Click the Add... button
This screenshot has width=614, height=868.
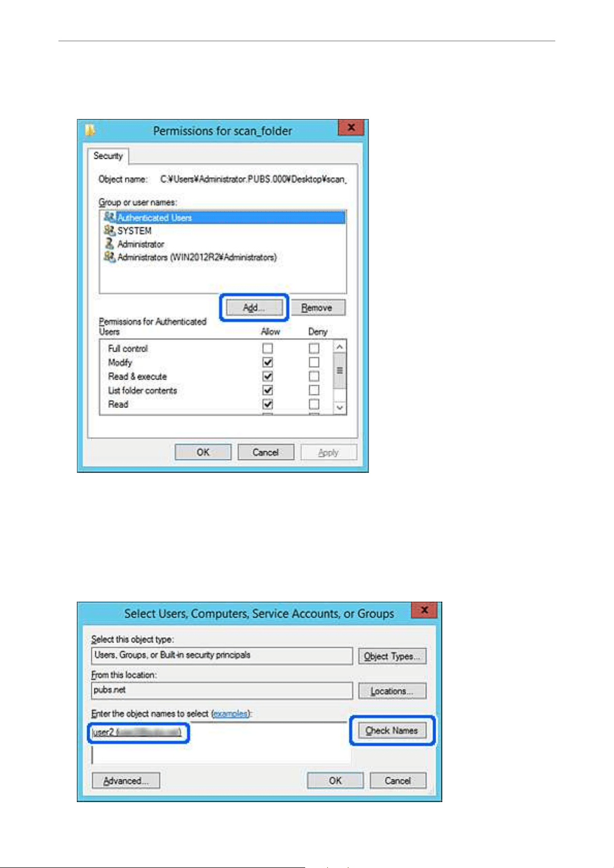point(254,308)
